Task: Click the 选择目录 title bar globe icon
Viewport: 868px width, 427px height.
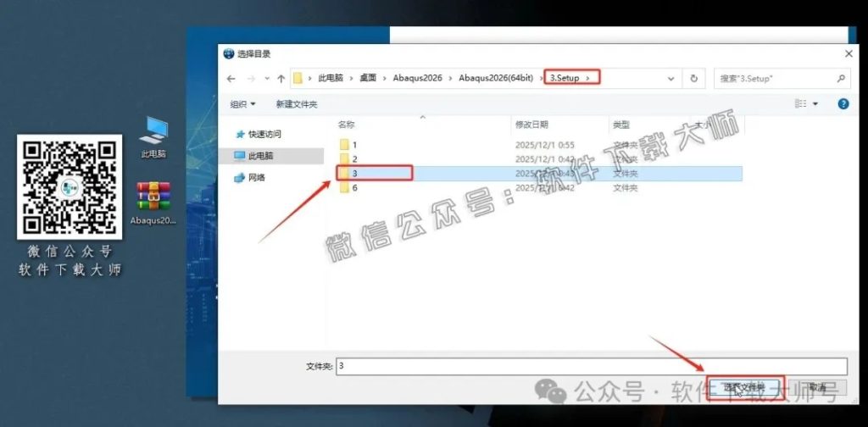Action: pos(229,53)
